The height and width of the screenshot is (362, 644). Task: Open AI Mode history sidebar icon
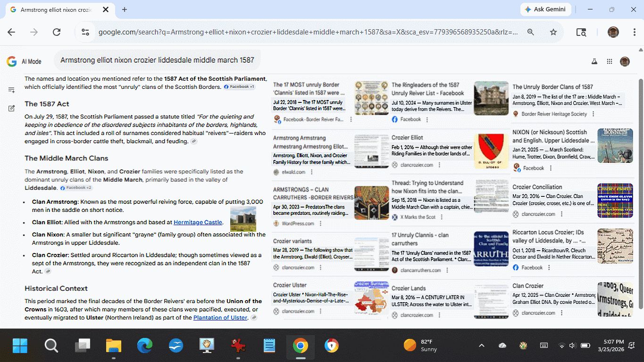[x=11, y=90]
